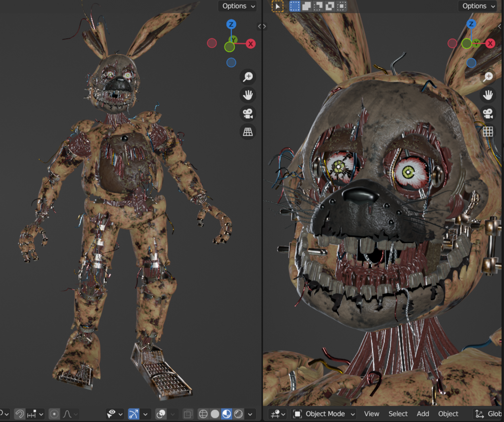Click the unlabeled blue circle in right gizmo
504x422 pixels.
pos(471,63)
